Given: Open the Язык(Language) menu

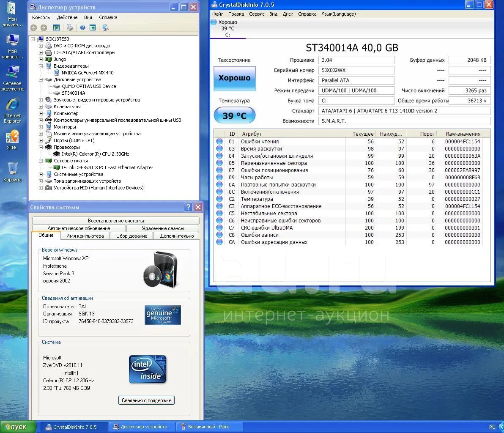Looking at the screenshot, I should (x=339, y=14).
